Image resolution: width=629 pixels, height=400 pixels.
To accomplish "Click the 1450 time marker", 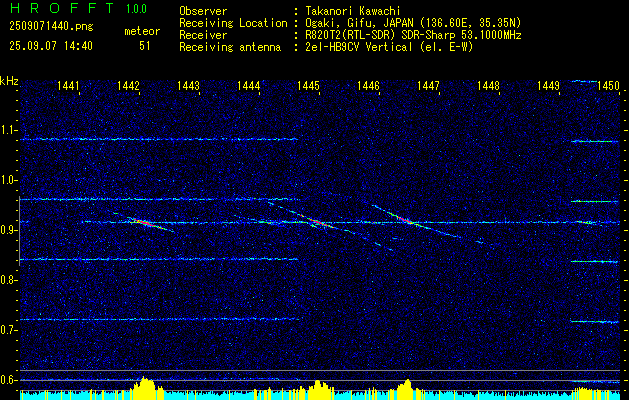I will pos(609,85).
